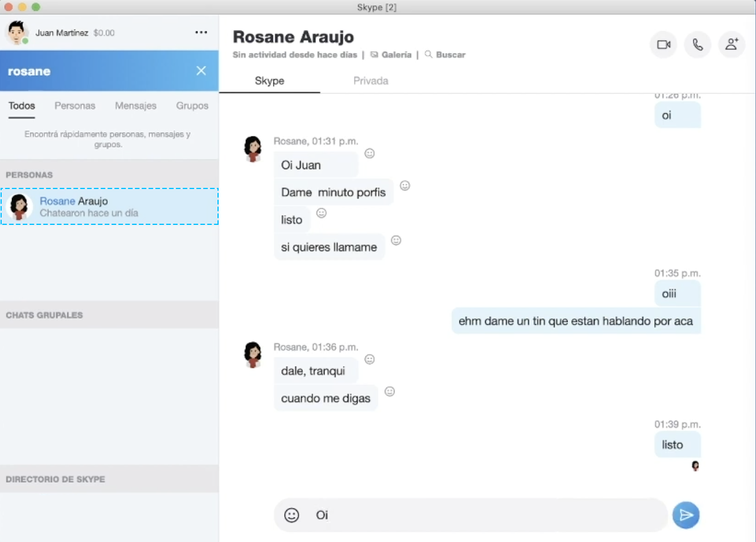Click 'Sin actividad desde hace días' status text
The image size is (756, 542).
(295, 55)
